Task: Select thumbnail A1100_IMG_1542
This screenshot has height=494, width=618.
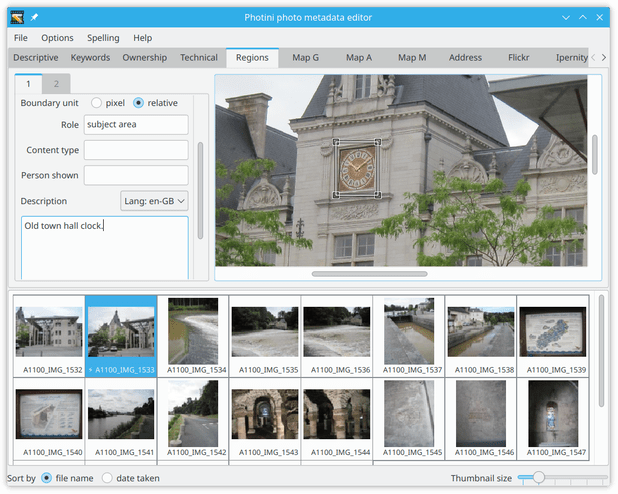Action: pos(193,419)
